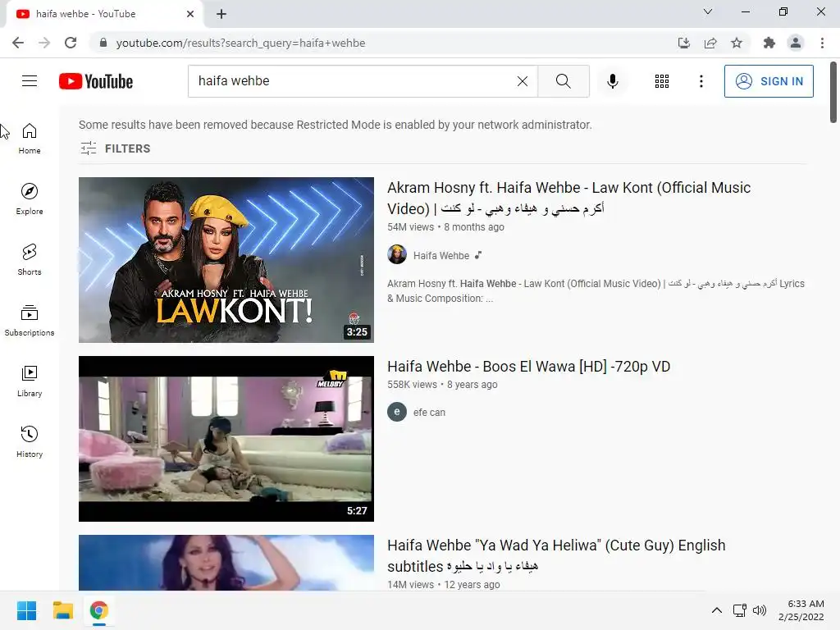Click Boos El Wawa video title
This screenshot has width=840, height=630.
[529, 367]
